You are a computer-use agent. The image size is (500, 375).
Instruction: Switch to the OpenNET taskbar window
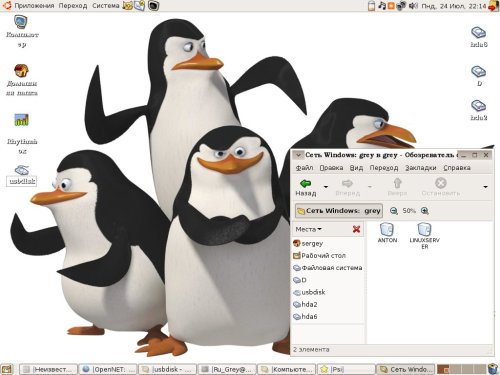click(x=108, y=369)
